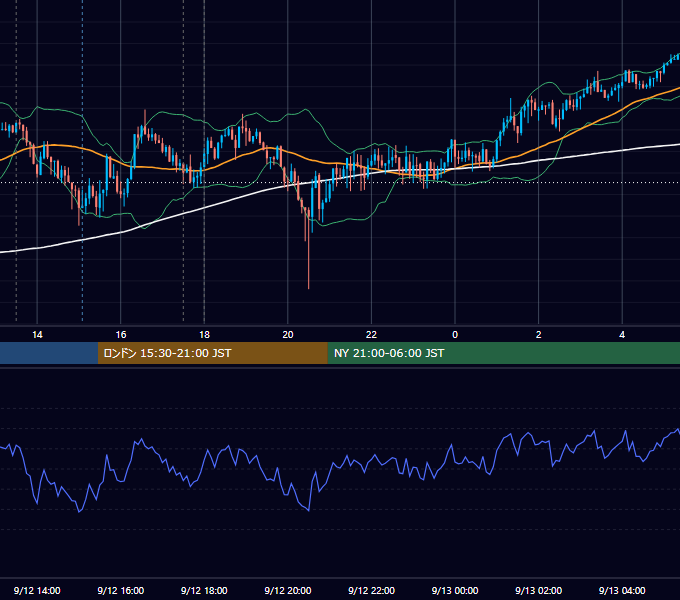This screenshot has height=600, width=680.
Task: Click hour label 18 on price chart axis
Action: click(204, 335)
